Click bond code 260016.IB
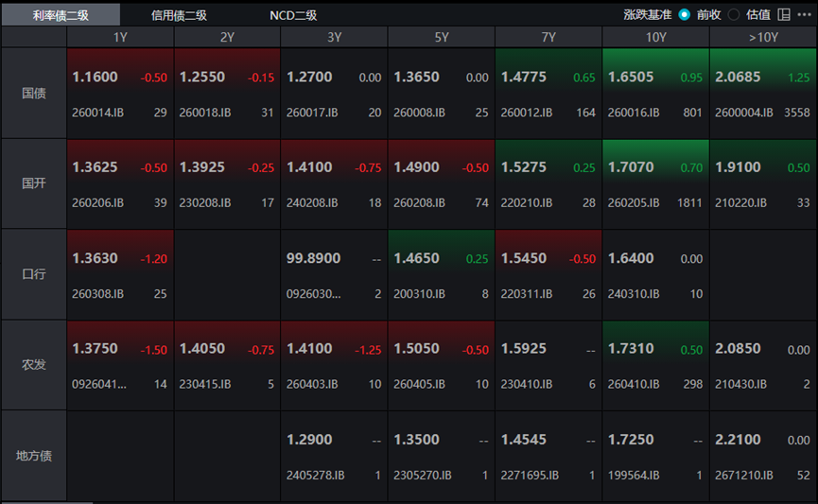Image resolution: width=818 pixels, height=504 pixels. point(634,113)
